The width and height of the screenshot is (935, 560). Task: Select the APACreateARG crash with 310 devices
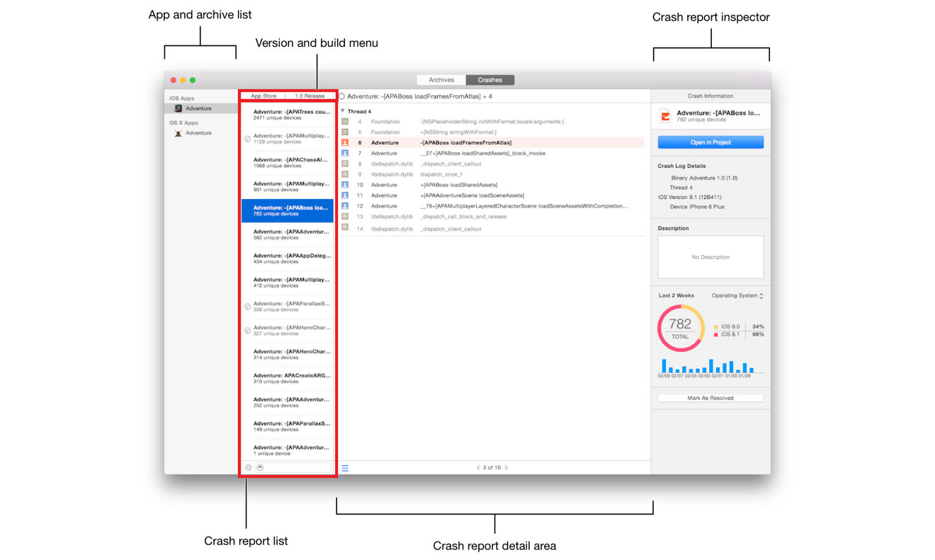tap(287, 379)
